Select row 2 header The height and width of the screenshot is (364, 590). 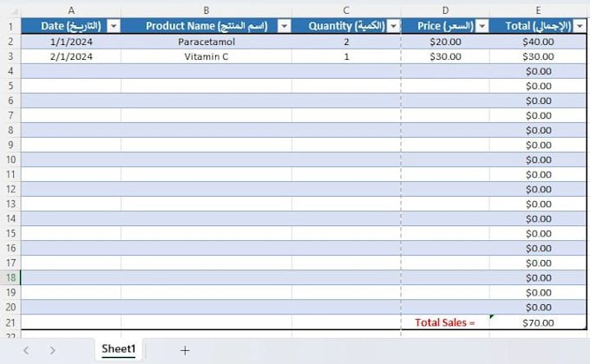click(10, 42)
